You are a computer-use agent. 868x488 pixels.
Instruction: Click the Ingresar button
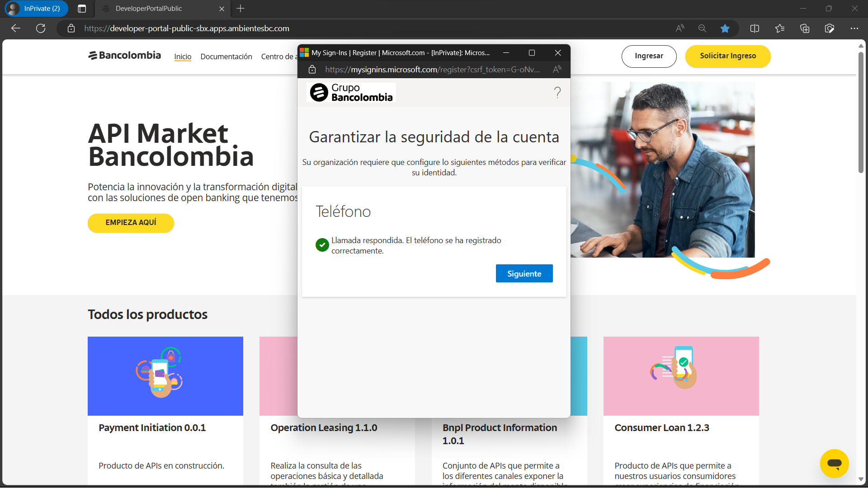649,56
